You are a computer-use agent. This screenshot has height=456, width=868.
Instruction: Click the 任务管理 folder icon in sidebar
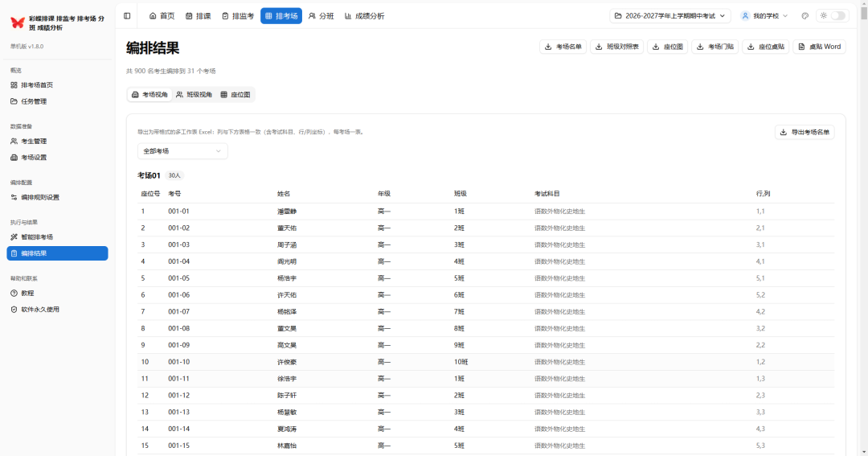14,101
